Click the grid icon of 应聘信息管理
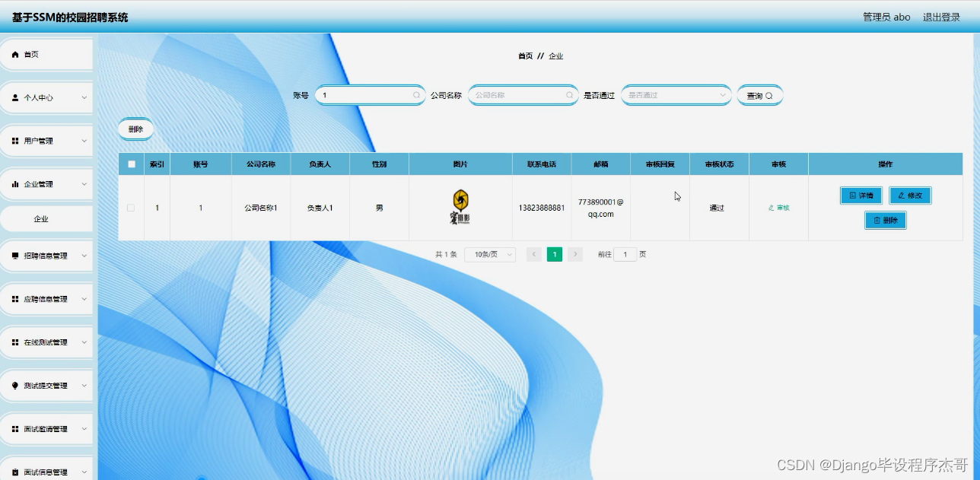980x480 pixels. click(15, 300)
